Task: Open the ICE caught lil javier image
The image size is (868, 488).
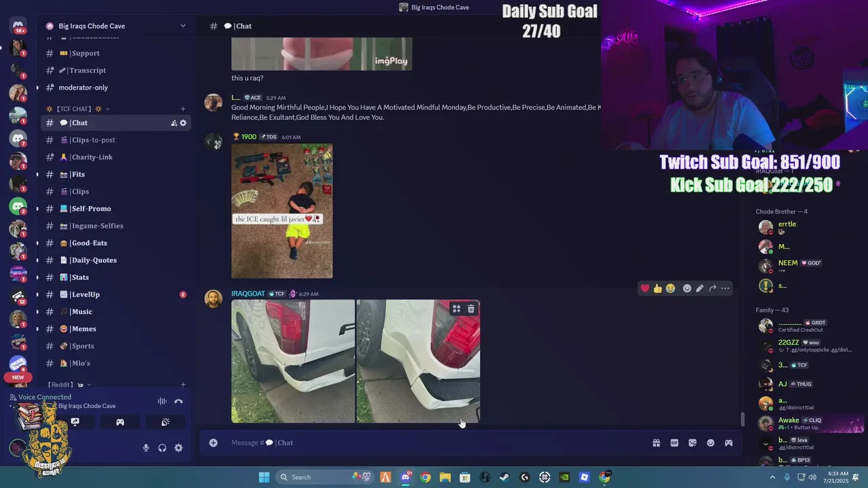Action: pyautogui.click(x=282, y=211)
